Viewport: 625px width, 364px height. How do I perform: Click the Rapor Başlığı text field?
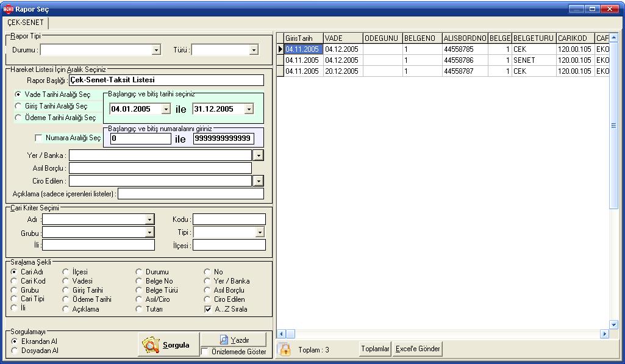166,80
